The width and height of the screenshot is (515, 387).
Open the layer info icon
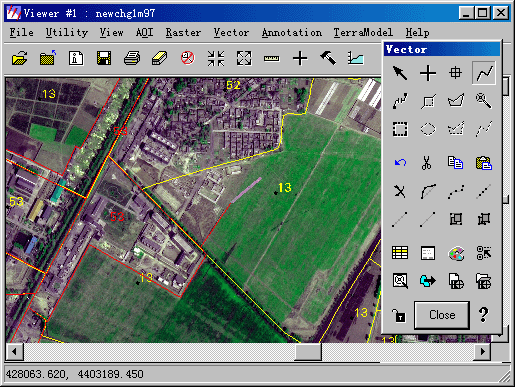click(x=76, y=58)
